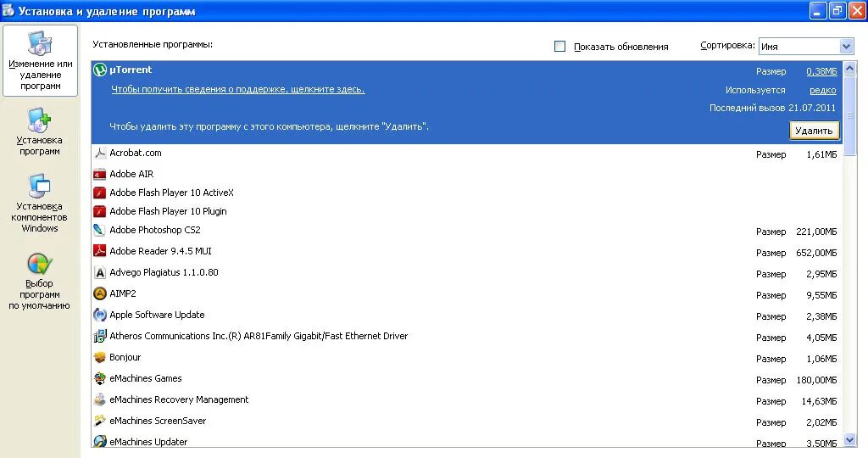Screen dimensions: 868x458
Task: Select 'Adobe Reader 9.4.5 MUI' entry
Action: point(467,251)
